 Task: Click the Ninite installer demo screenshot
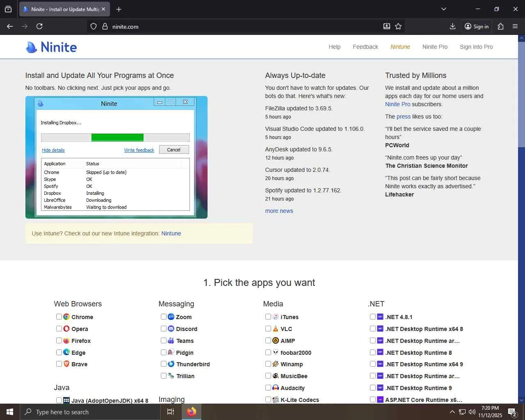pos(116,157)
